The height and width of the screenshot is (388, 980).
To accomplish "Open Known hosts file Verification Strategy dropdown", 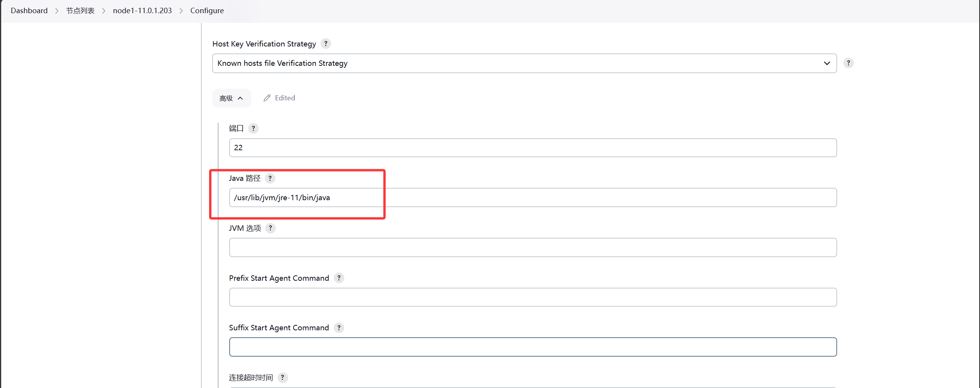I will [x=524, y=63].
